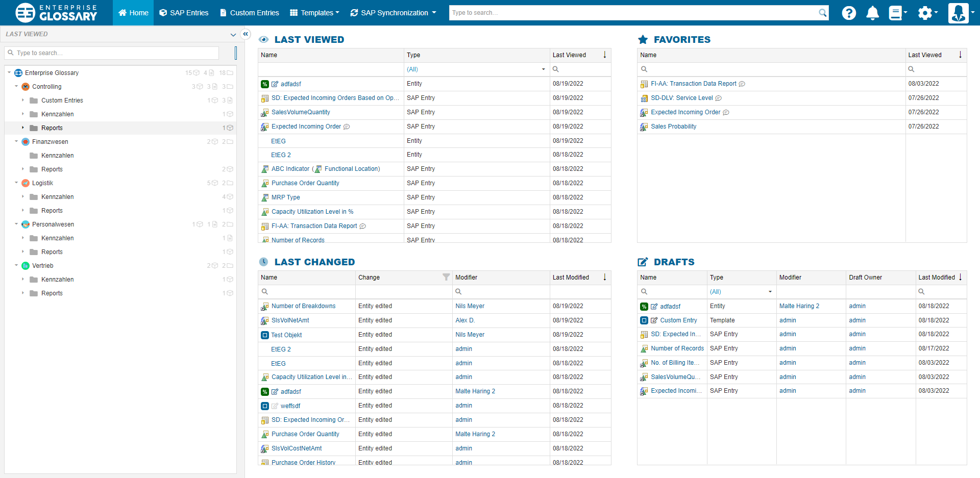The image size is (980, 478).
Task: Open FI-AA: Transaction Data Report in Favorites
Action: pyautogui.click(x=694, y=84)
